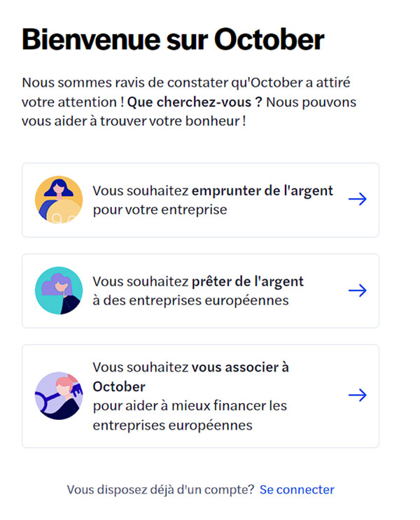The image size is (420, 520).
Task: Click the intro paragraph about October's attention
Action: pos(189,101)
